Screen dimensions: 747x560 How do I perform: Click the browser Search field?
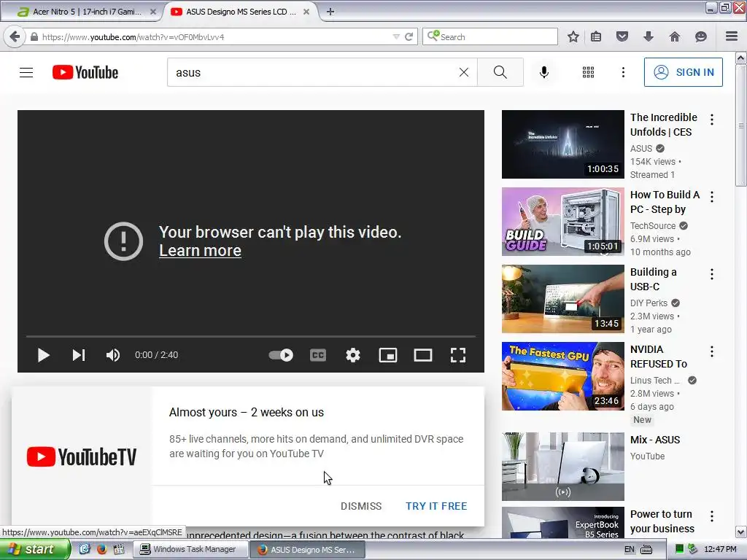tap(490, 36)
